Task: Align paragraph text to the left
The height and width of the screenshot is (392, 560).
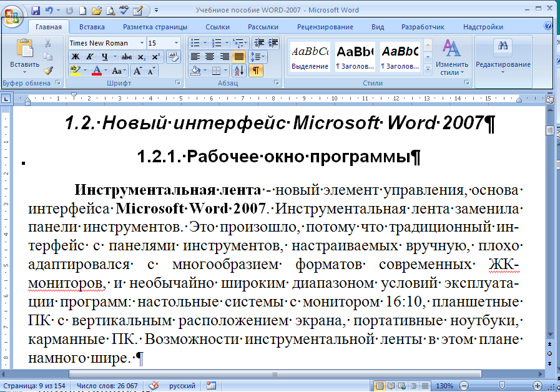Action: 195,57
